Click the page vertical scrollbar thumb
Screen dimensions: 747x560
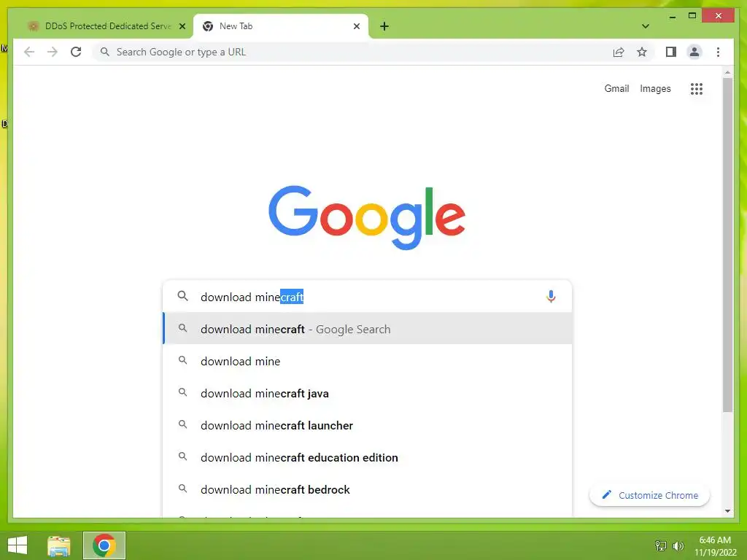[727, 245]
